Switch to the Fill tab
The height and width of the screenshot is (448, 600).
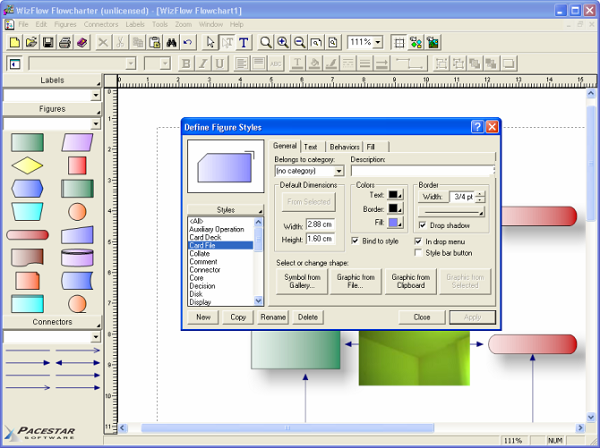(x=371, y=147)
